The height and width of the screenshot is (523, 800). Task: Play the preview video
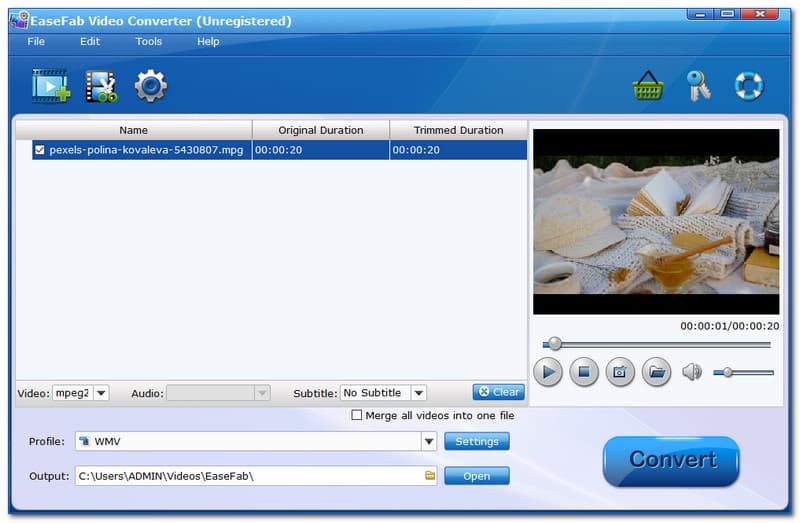coord(548,372)
